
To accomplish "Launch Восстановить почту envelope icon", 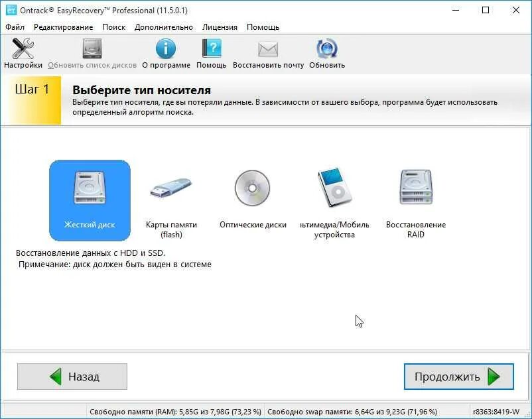I will click(x=268, y=53).
